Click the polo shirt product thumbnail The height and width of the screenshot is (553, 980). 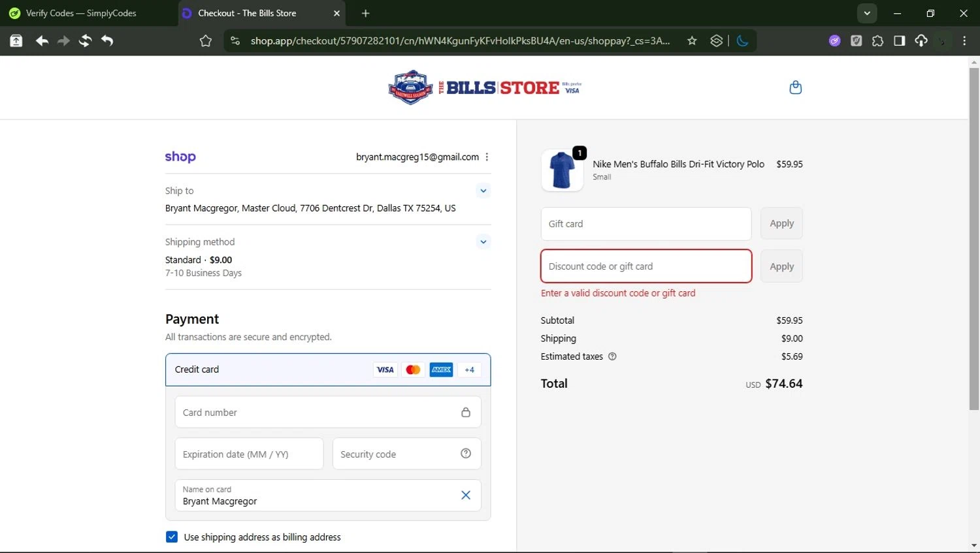click(x=563, y=170)
